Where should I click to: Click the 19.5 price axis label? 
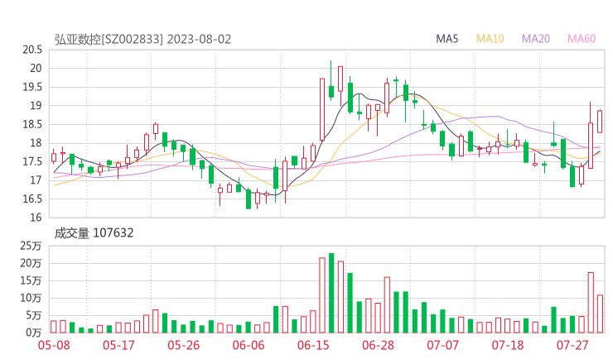32,87
